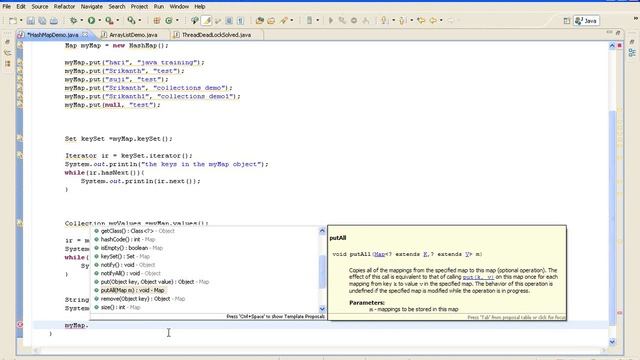Viewport: 640px width, 360px height.
Task: Navigate Back with the yellow left arrow
Action: pyautogui.click(x=432, y=20)
